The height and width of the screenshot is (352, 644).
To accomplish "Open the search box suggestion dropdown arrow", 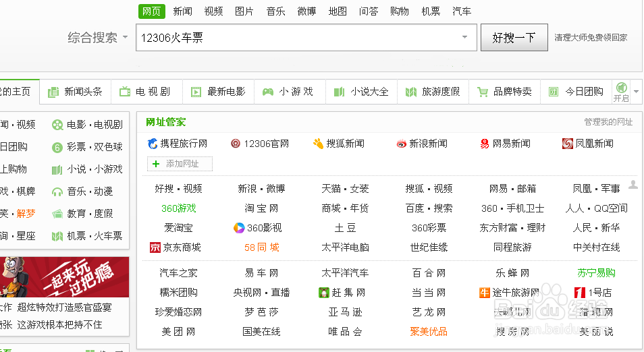I will 464,37.
